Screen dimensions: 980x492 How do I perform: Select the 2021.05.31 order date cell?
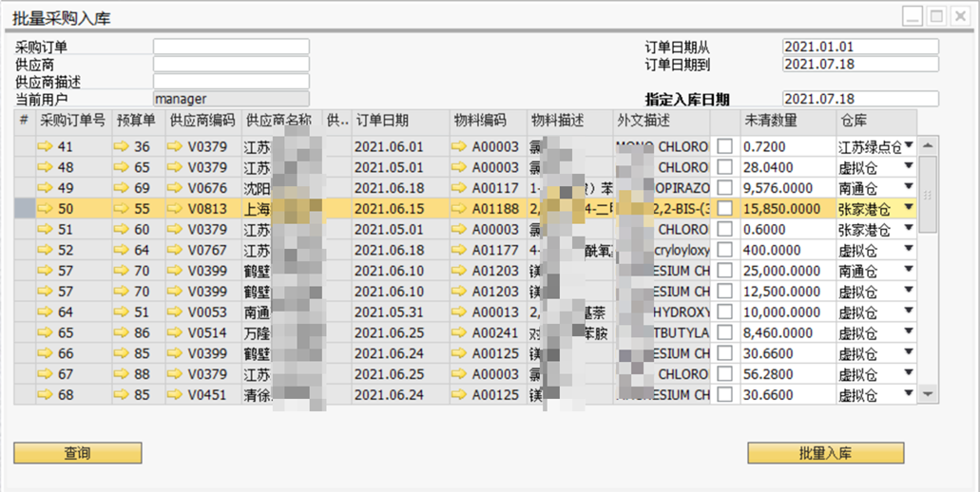tap(400, 312)
